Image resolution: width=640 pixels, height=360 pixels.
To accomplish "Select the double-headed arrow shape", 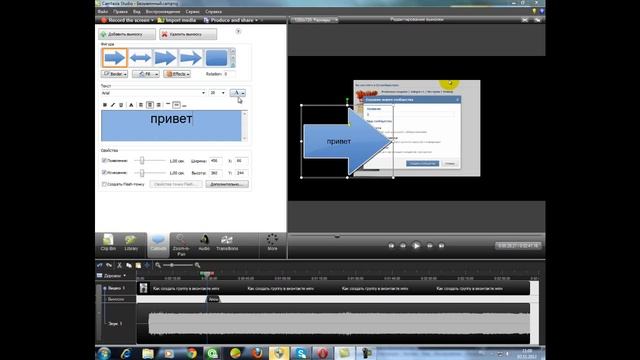I will pos(140,58).
